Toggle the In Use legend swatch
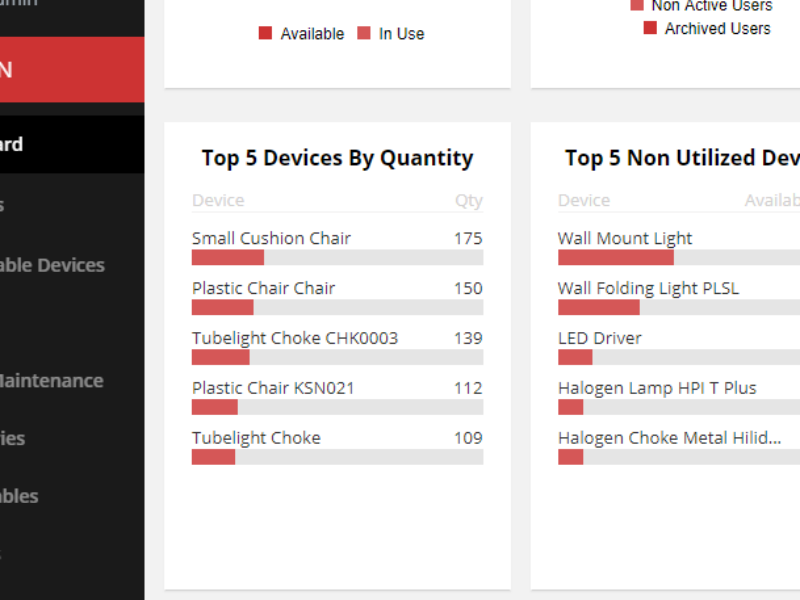Viewport: 800px width, 600px height. (364, 33)
